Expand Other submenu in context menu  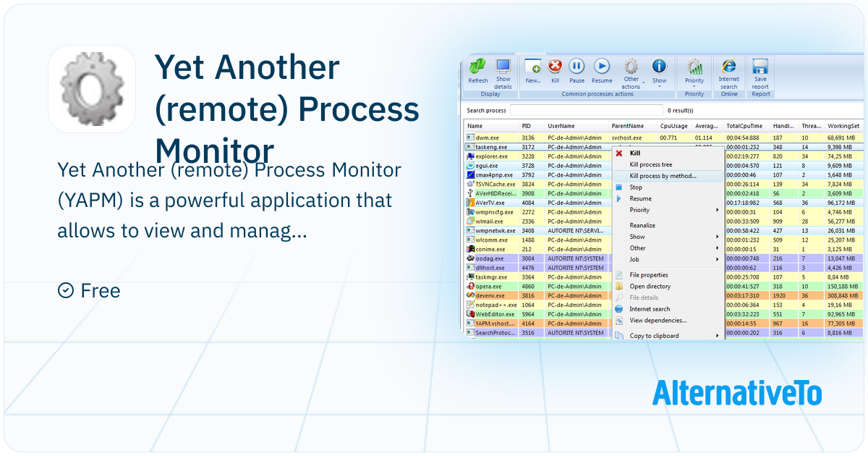coord(668,248)
